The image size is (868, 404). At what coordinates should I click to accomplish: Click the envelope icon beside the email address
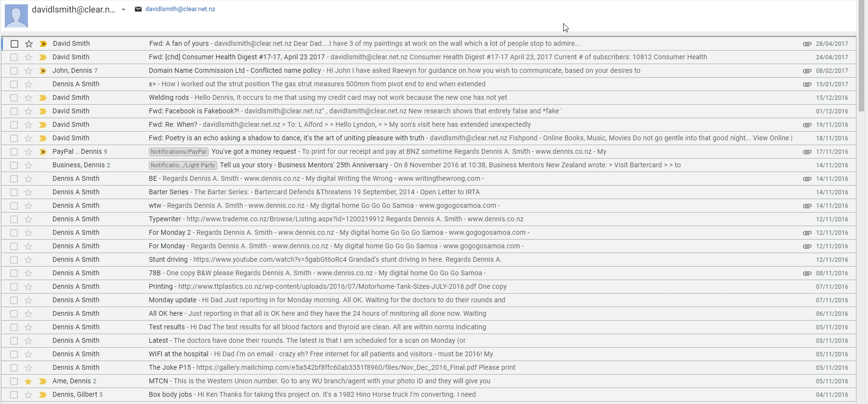click(x=138, y=9)
